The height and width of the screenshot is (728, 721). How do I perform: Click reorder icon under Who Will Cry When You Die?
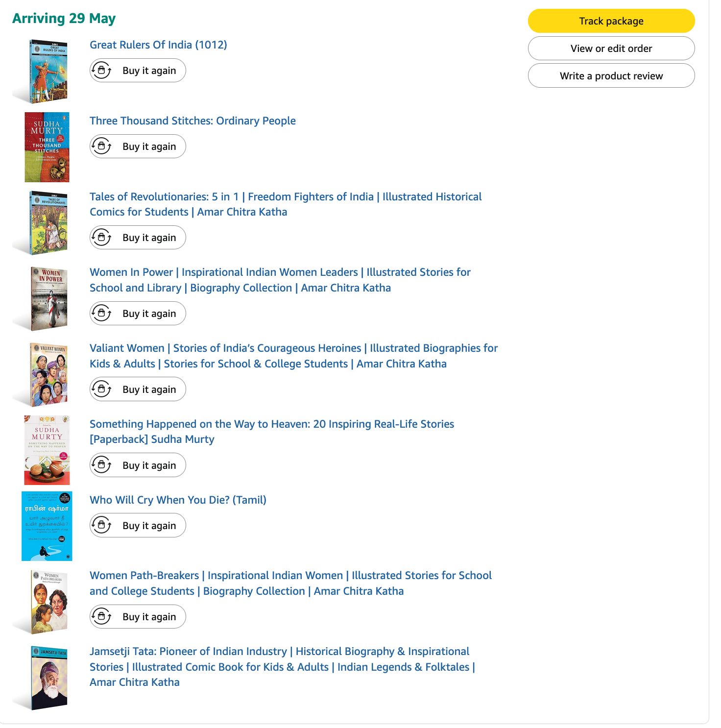101,526
